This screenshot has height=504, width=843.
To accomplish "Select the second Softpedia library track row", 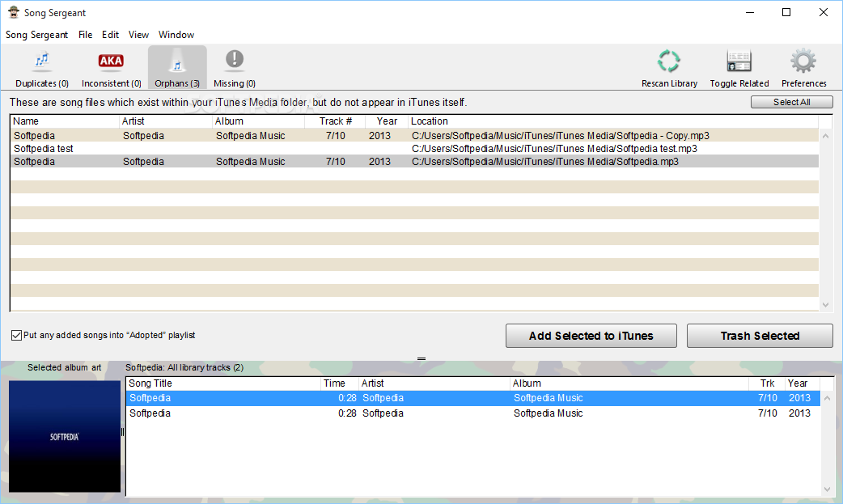I will point(473,413).
